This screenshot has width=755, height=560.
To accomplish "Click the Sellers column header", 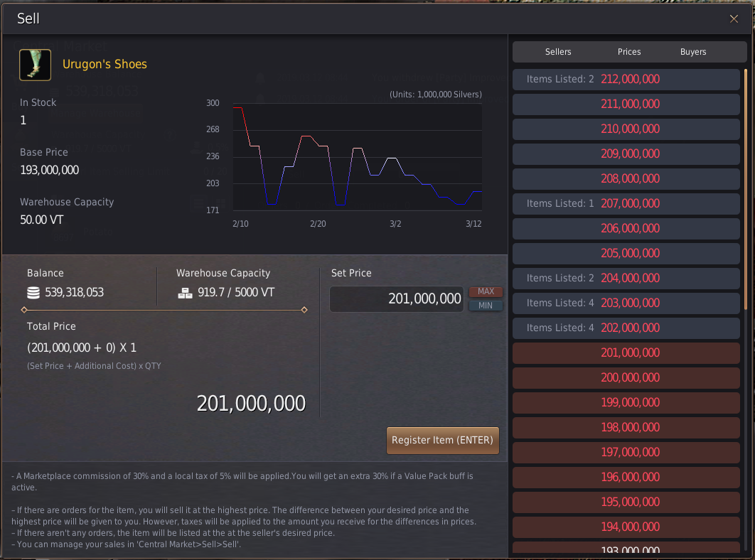I will click(x=558, y=52).
